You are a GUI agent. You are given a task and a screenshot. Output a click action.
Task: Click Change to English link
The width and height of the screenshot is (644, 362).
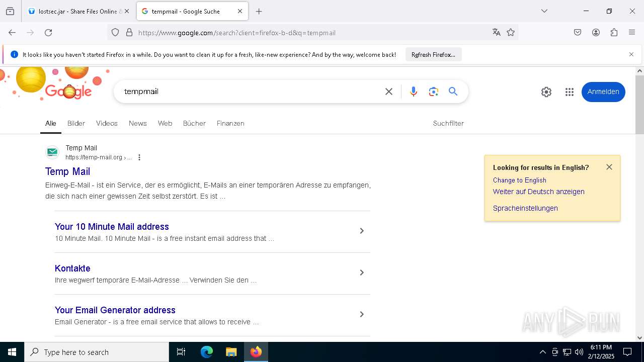(x=519, y=180)
